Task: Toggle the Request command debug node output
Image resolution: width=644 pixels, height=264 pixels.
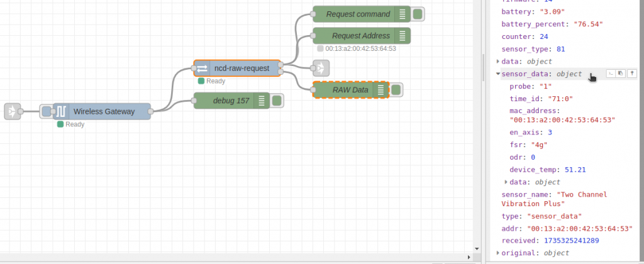Action: [418, 14]
